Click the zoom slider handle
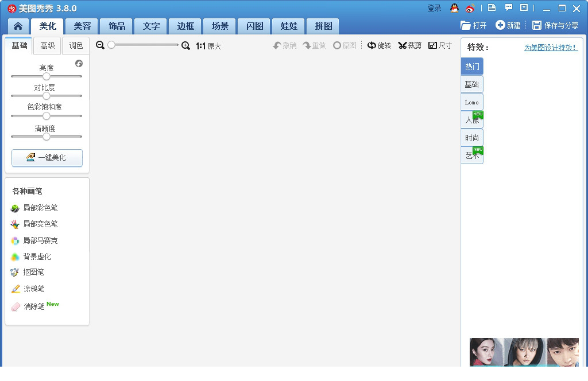588x381 pixels. click(111, 45)
